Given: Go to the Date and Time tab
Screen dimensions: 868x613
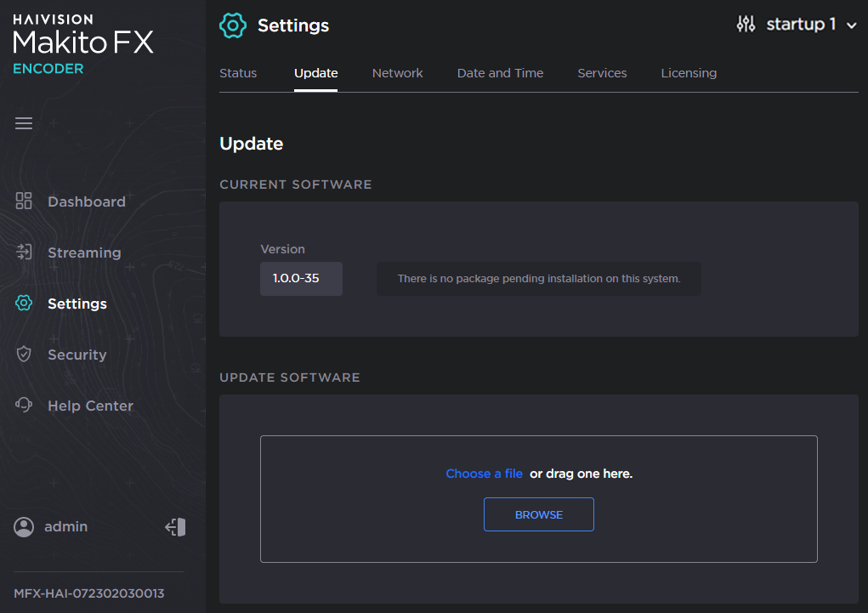Looking at the screenshot, I should pos(500,73).
